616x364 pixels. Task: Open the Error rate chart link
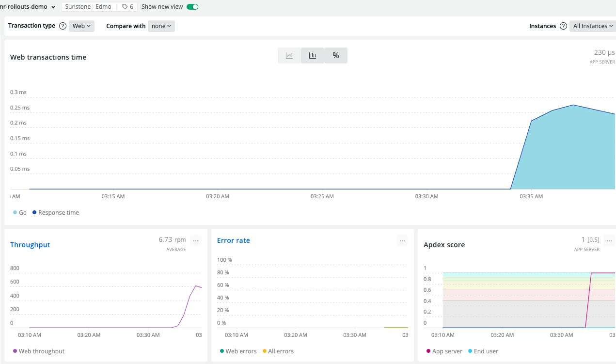[x=234, y=240]
